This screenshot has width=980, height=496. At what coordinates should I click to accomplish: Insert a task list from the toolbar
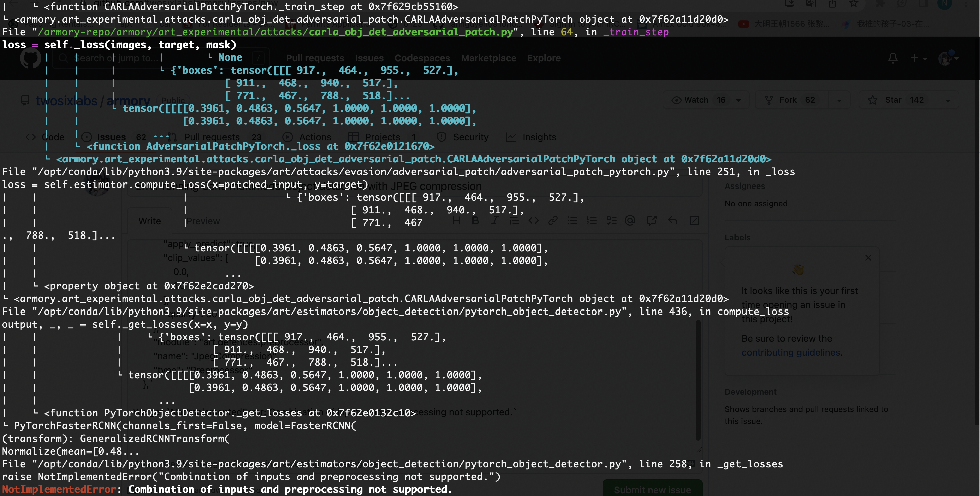[612, 220]
